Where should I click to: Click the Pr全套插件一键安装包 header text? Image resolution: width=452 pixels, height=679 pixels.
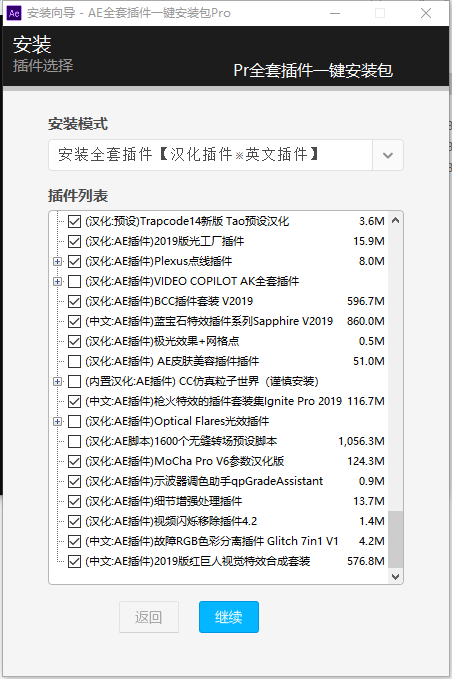313,71
